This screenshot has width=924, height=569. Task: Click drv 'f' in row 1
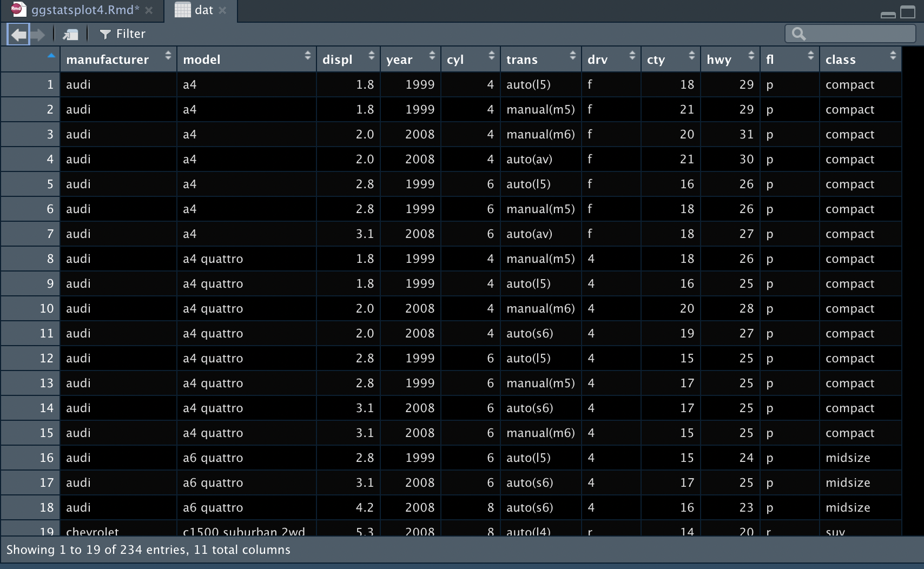(x=590, y=84)
